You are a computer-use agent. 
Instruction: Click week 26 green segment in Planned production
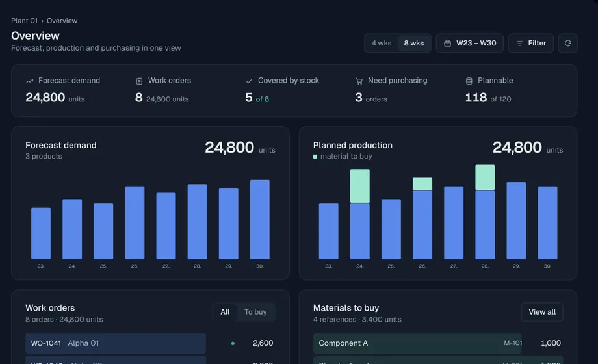point(422,184)
